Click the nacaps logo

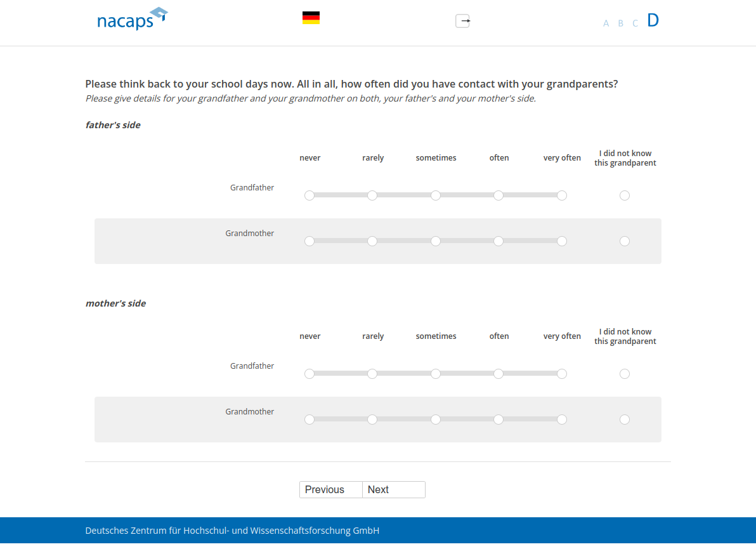132,19
